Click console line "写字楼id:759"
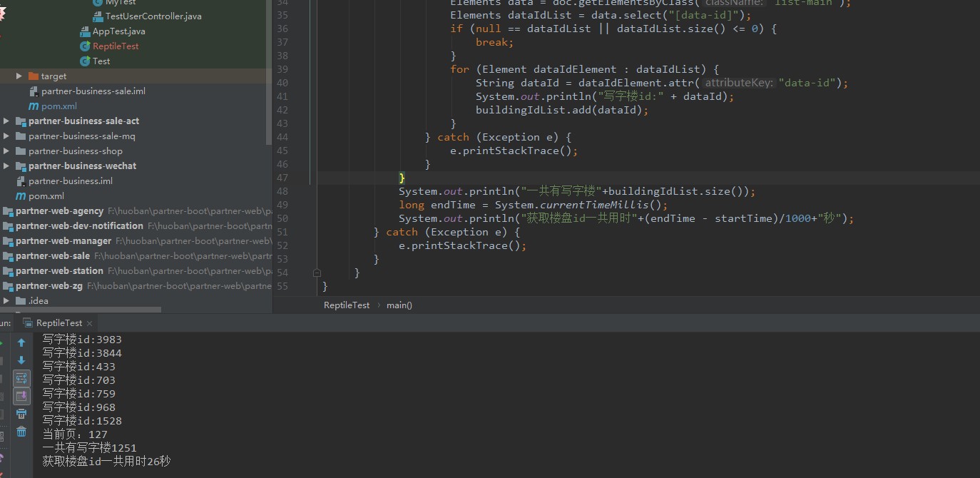The image size is (980, 478). click(78, 394)
